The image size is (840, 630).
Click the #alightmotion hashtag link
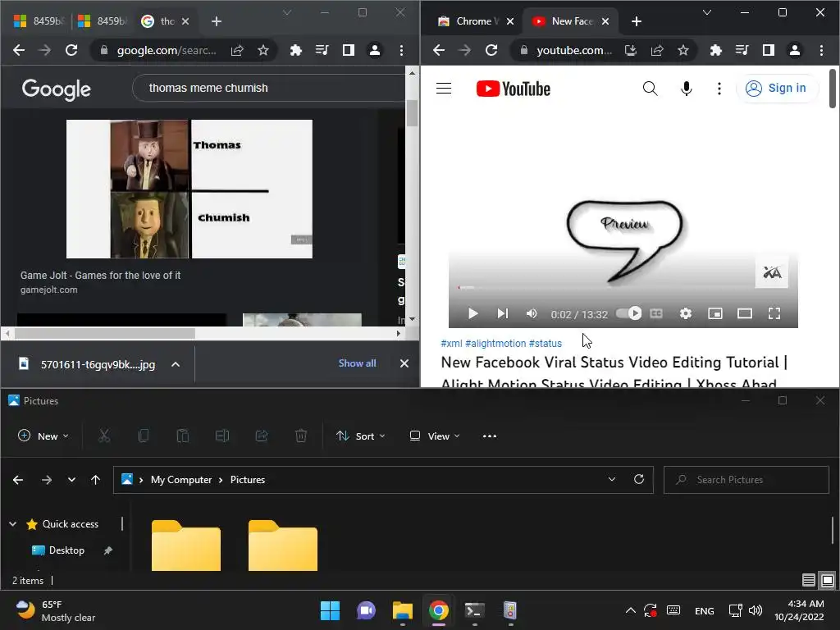495,344
